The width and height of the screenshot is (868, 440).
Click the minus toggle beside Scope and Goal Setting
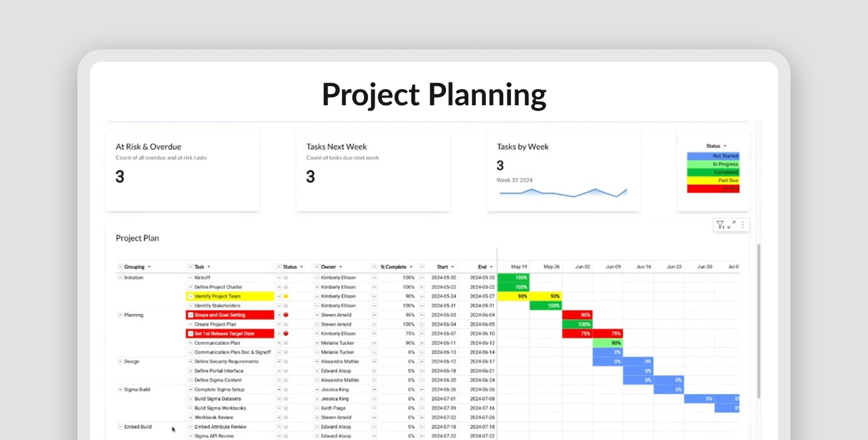click(190, 315)
